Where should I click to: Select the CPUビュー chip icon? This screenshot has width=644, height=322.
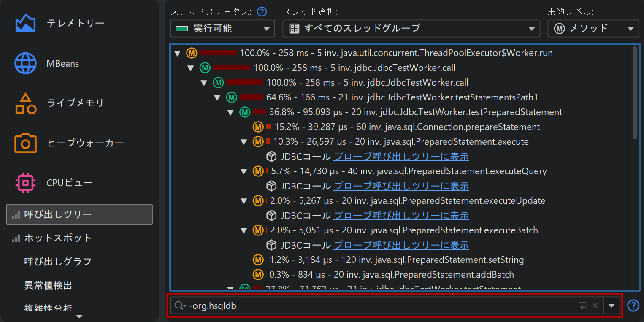coord(25,183)
